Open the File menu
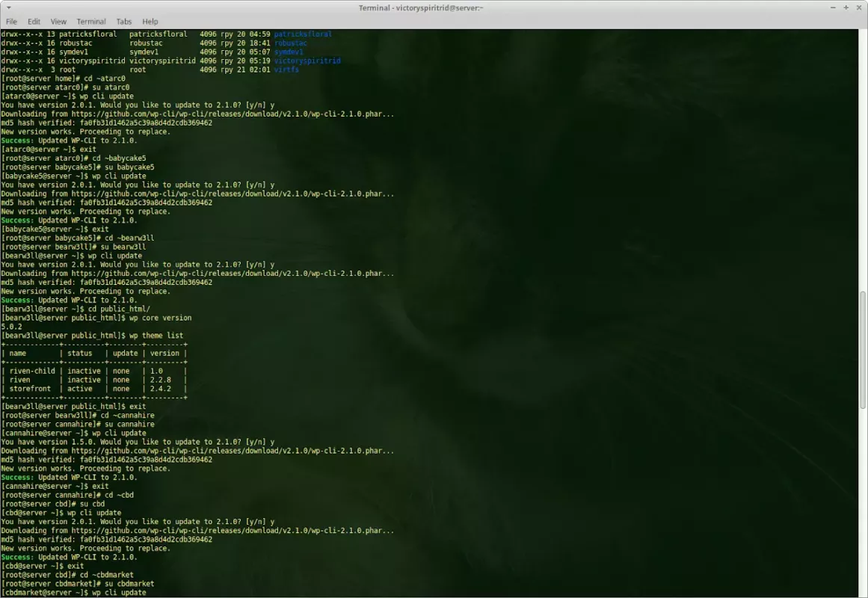Screen dimensions: 868x598 coord(11,22)
